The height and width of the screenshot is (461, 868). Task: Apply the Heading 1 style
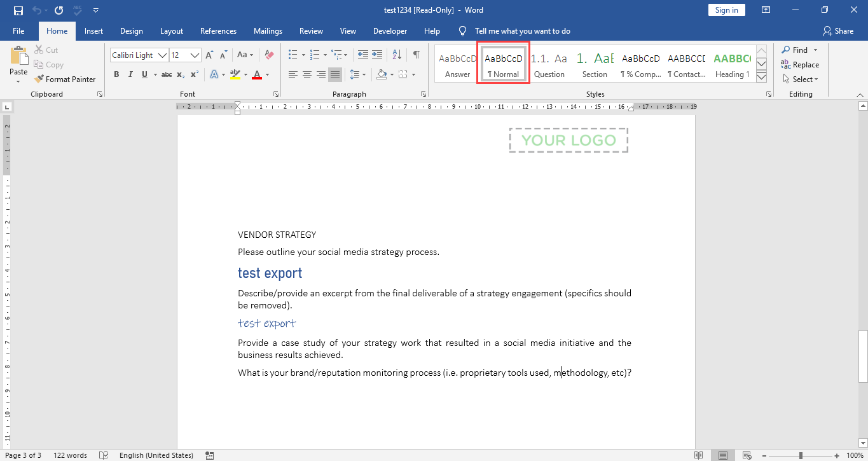pyautogui.click(x=732, y=64)
